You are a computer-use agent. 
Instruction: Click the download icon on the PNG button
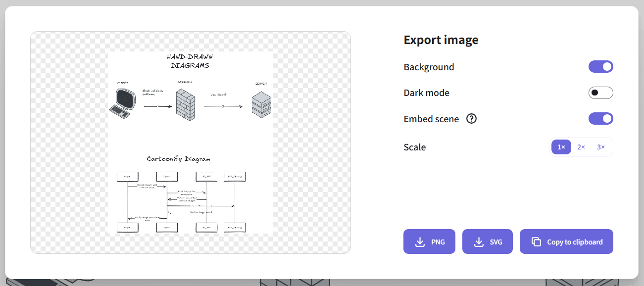(x=420, y=242)
